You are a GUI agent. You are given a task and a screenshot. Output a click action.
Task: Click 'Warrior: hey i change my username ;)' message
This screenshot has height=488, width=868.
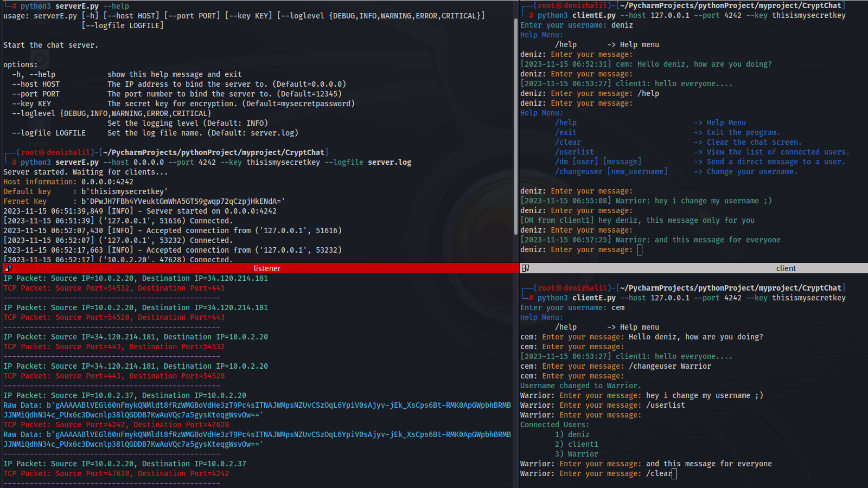pyautogui.click(x=646, y=201)
